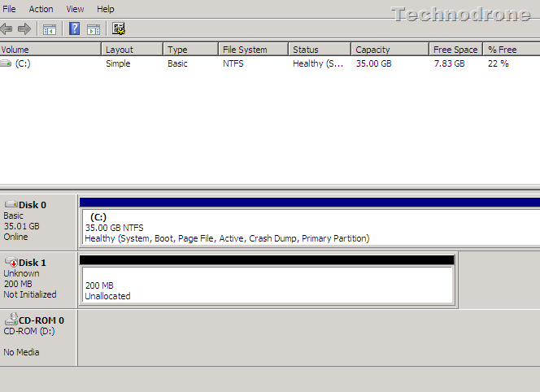Sort by the % Free column header
Screen dimensions: 540x392
pos(512,50)
